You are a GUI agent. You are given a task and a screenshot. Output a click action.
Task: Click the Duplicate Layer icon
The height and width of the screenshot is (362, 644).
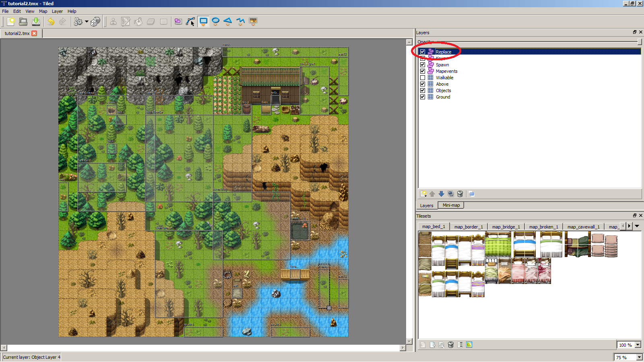coord(451,194)
